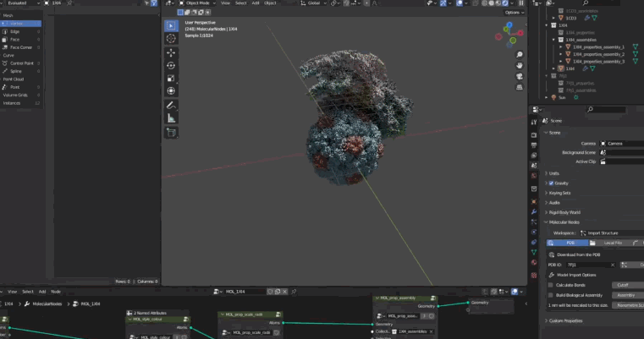
Task: Expand Audio panel
Action: point(554,203)
